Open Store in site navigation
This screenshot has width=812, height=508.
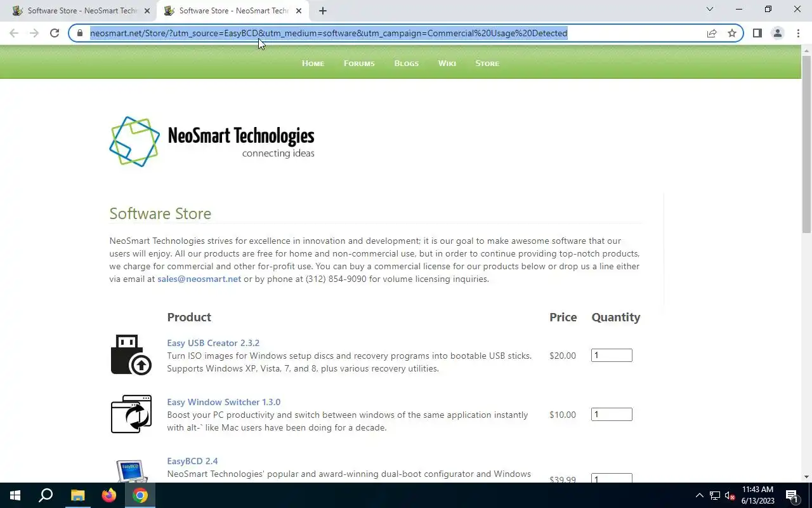point(487,63)
